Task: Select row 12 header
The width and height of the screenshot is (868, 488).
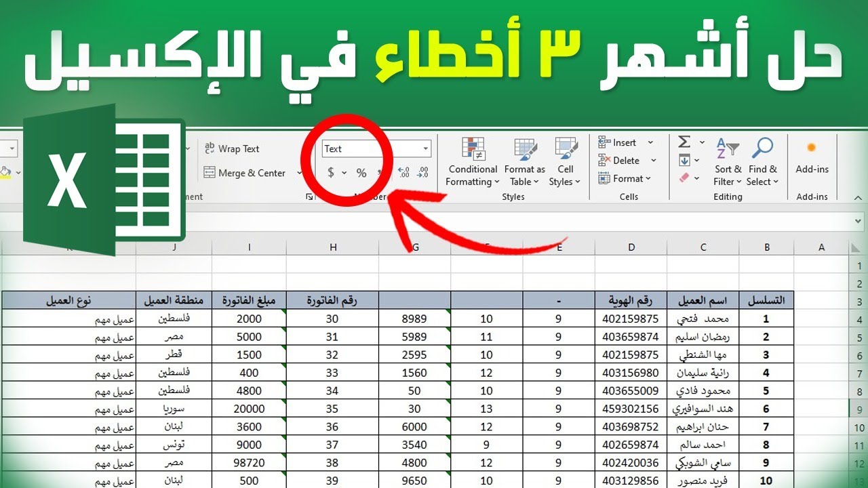Action: [x=859, y=465]
